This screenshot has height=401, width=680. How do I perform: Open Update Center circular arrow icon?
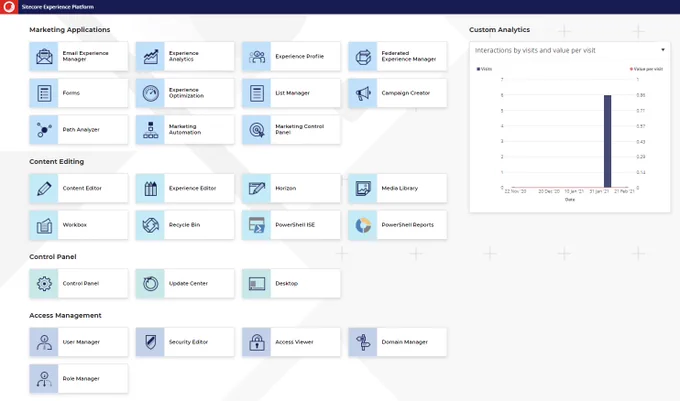(150, 284)
